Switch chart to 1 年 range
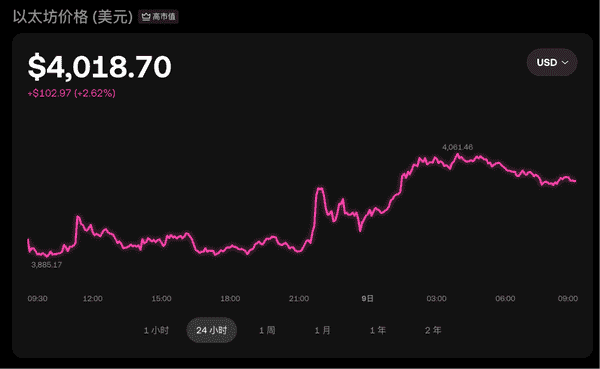The width and height of the screenshot is (600, 369). (x=378, y=330)
